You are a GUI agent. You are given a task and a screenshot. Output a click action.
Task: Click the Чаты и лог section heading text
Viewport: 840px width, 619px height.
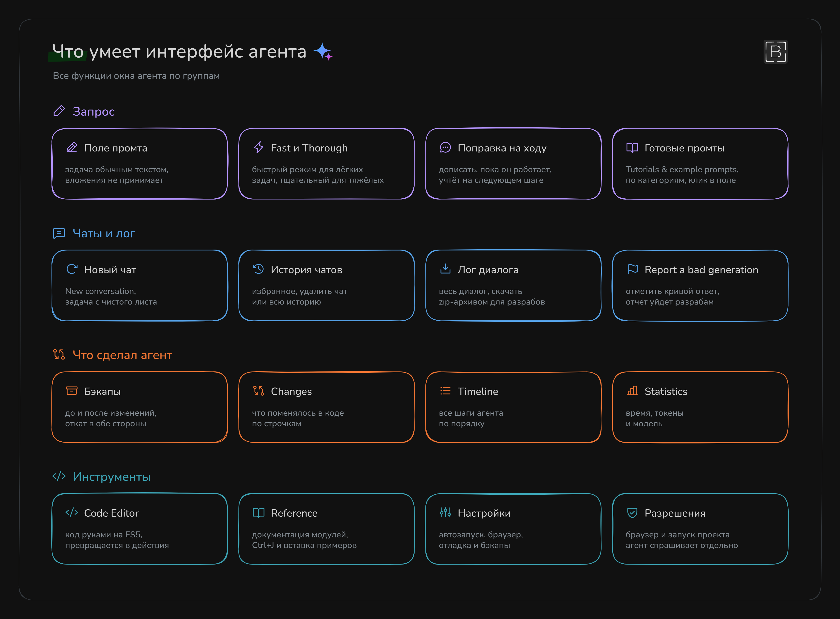click(x=104, y=233)
